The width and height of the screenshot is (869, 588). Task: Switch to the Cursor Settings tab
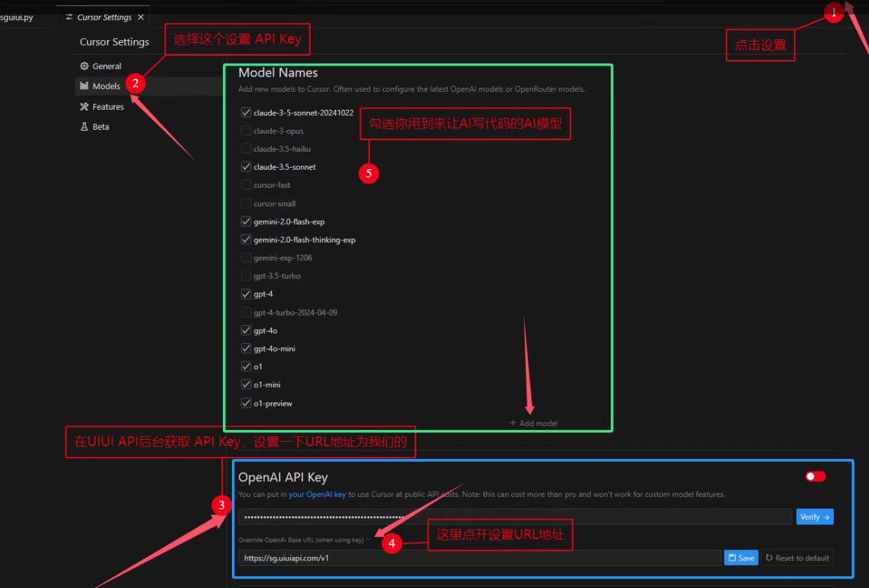(104, 17)
